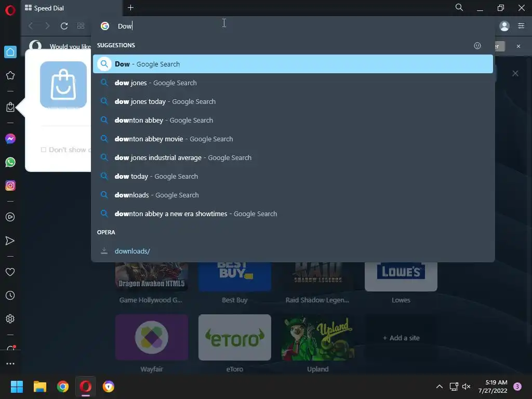Open the Upland speed dial tile

click(x=317, y=337)
